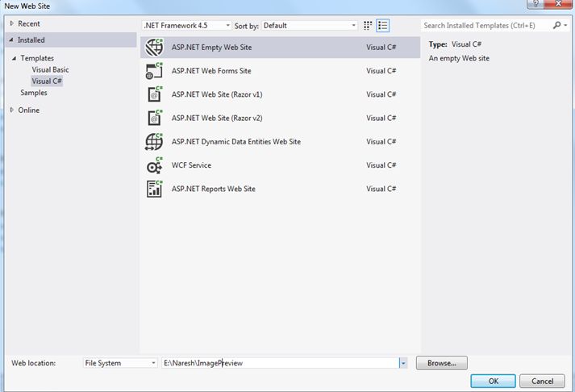This screenshot has height=392, width=575.
Task: Click the Search Installed Templates field
Action: tap(486, 25)
